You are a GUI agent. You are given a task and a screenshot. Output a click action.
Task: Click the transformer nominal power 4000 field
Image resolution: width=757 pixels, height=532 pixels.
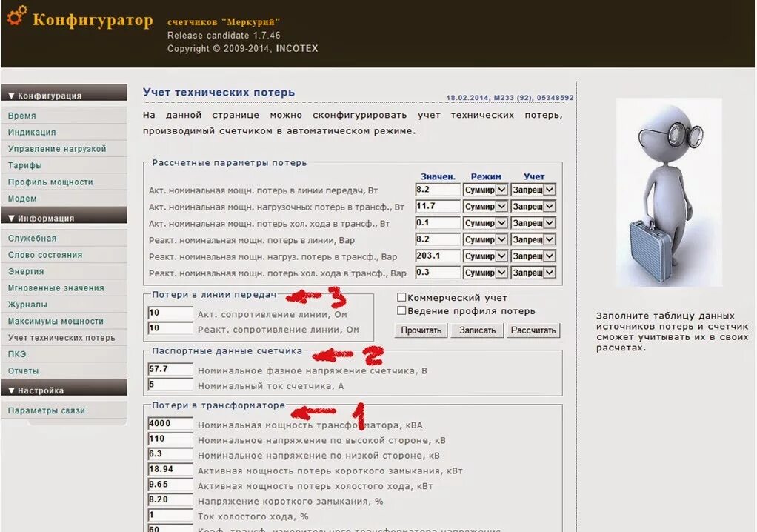click(170, 423)
